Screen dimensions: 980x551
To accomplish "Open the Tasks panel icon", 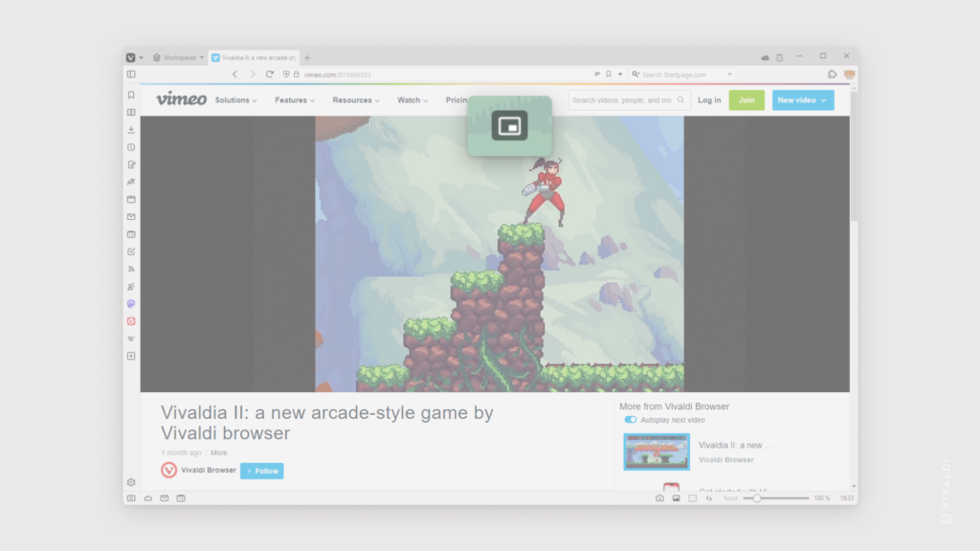I will coord(131,252).
